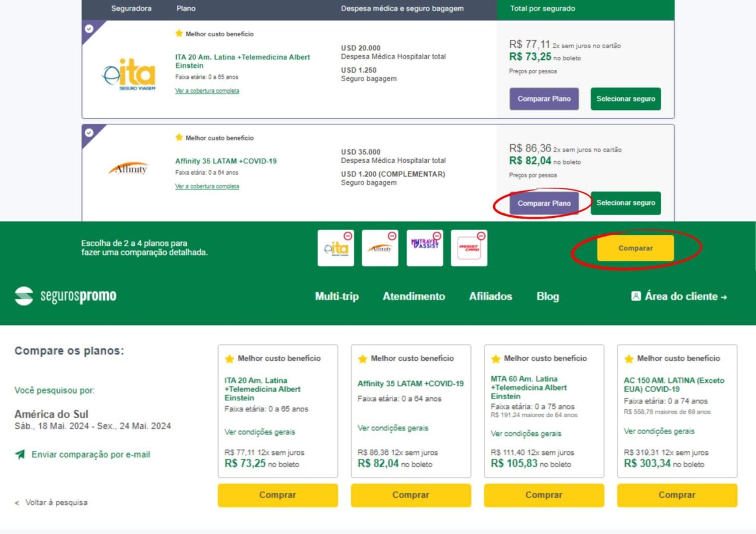Viewport: 756px width, 534px height.
Task: Click R$ 105,83 boleto price
Action: coord(515,463)
